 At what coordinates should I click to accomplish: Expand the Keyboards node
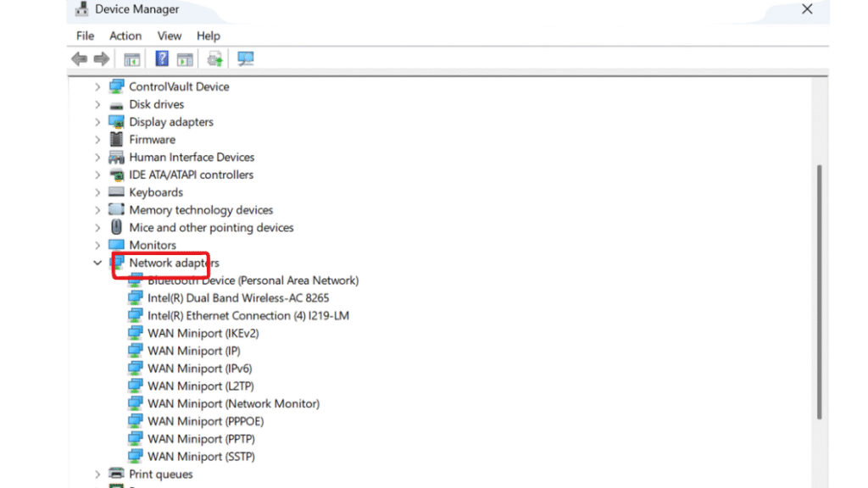(x=97, y=192)
